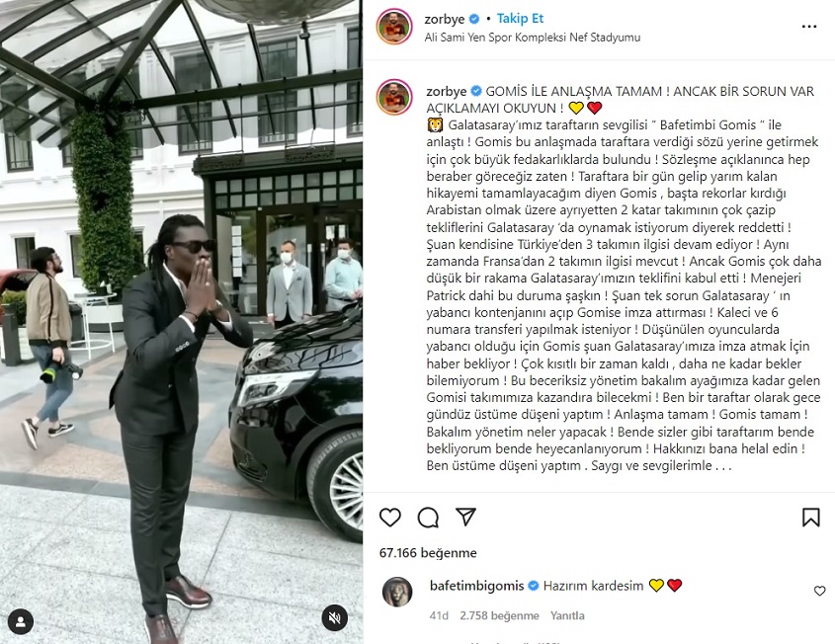Click Takip Et follow link
835x644 pixels.
click(x=520, y=19)
